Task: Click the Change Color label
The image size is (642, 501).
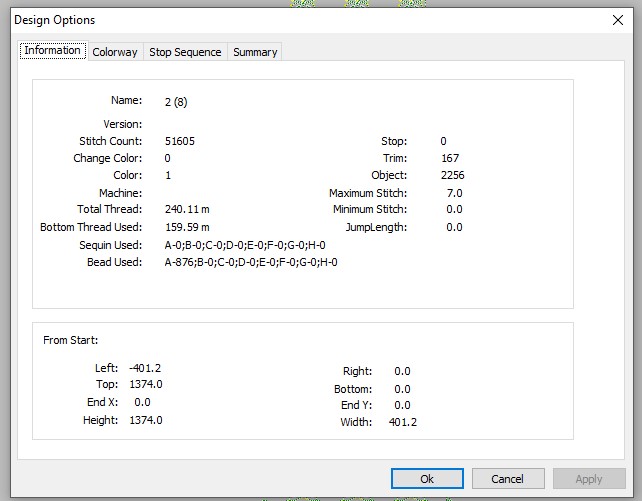Action: coord(108,158)
